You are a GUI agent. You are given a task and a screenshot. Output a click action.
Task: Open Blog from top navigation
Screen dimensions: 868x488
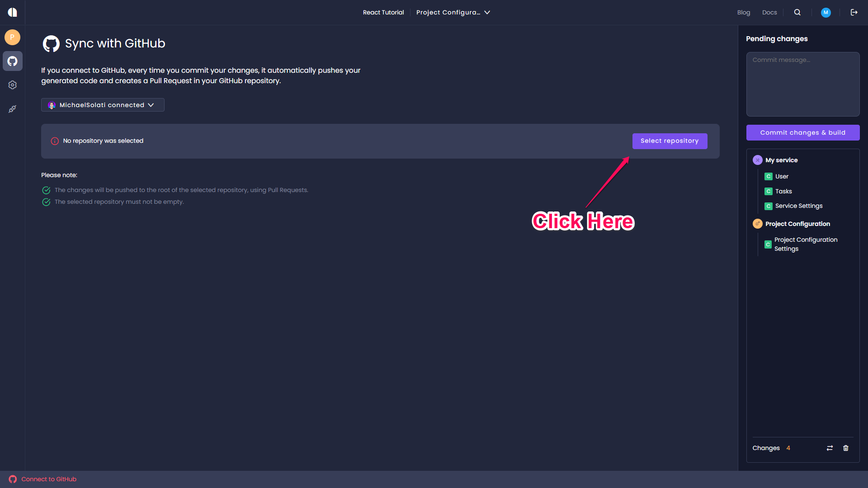coord(743,12)
